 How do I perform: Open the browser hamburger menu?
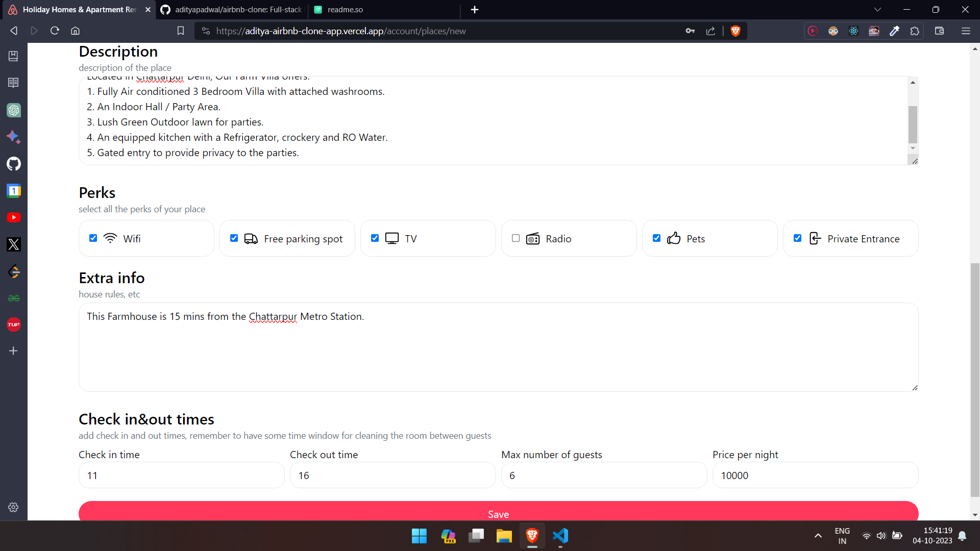tap(966, 31)
